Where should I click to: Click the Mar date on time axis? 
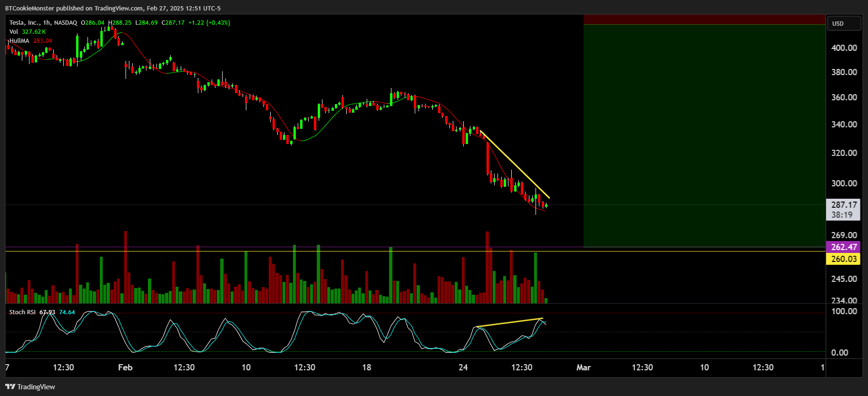point(584,367)
